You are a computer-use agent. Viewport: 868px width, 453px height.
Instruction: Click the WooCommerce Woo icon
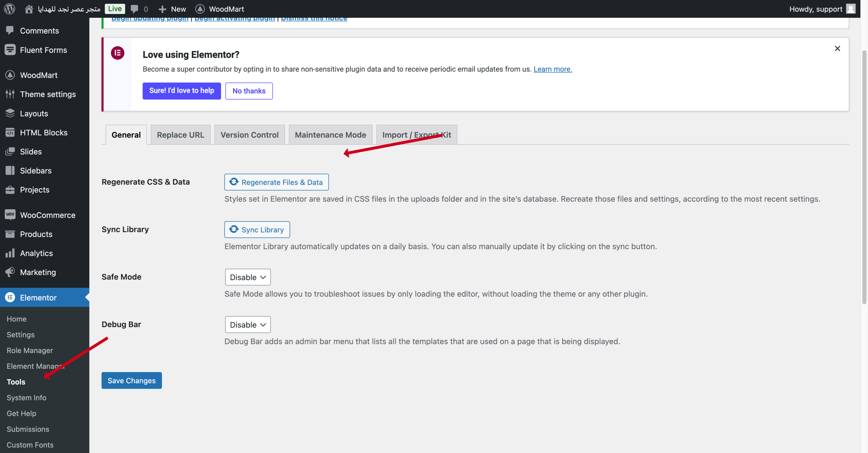click(x=10, y=214)
